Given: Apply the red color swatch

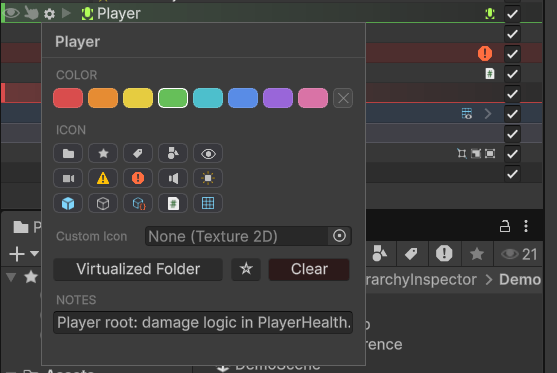Looking at the screenshot, I should (68, 98).
